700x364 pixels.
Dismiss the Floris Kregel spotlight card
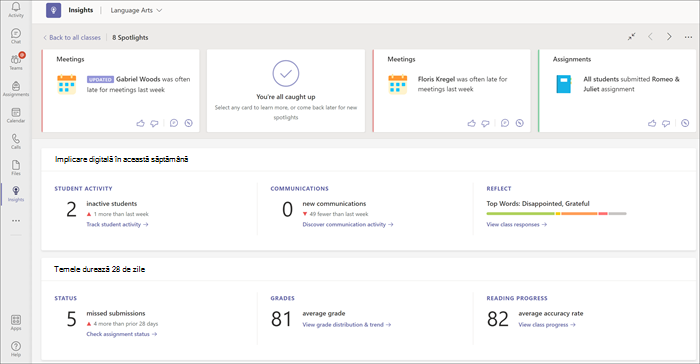pos(520,123)
